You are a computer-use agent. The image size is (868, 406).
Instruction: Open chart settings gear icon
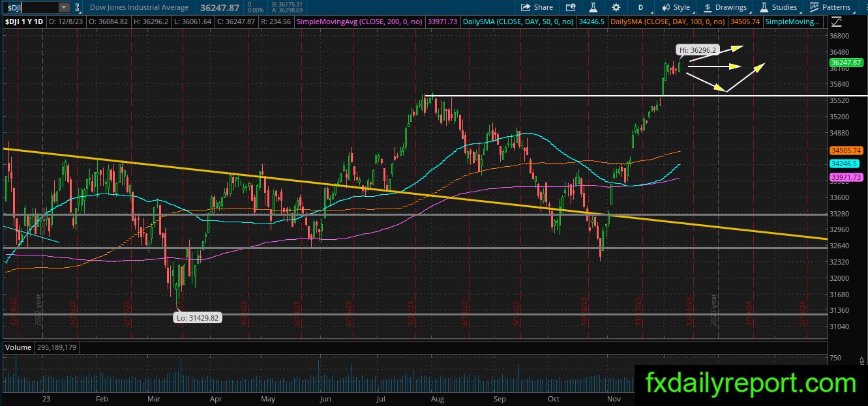pos(616,7)
